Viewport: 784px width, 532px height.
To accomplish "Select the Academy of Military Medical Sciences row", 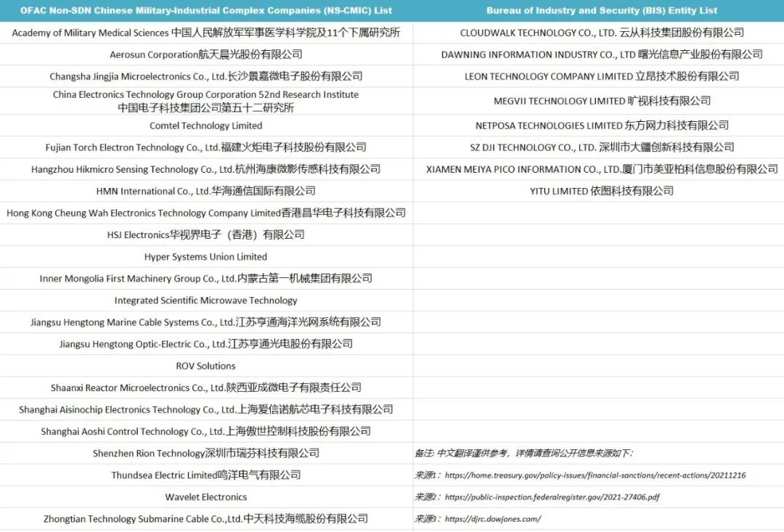I will [206, 33].
